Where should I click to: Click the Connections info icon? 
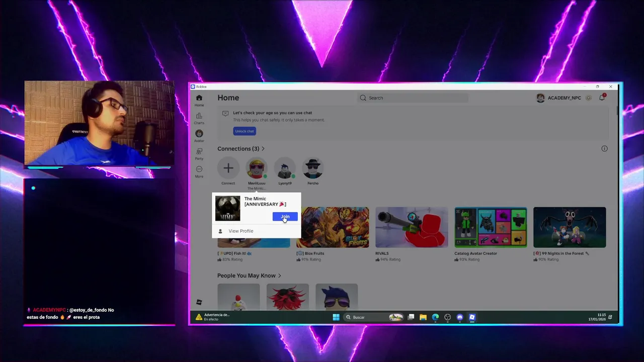click(604, 148)
